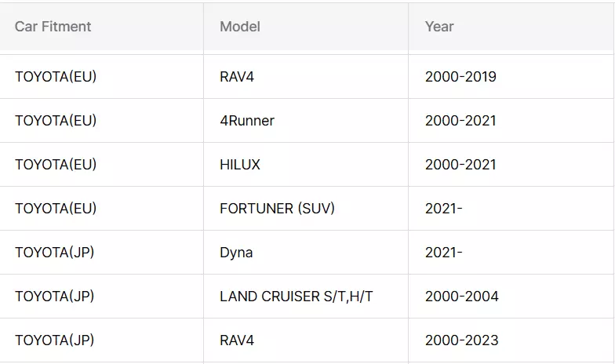
Task: Click the 4Runner row's 2000-2021 year
Action: [x=460, y=121]
